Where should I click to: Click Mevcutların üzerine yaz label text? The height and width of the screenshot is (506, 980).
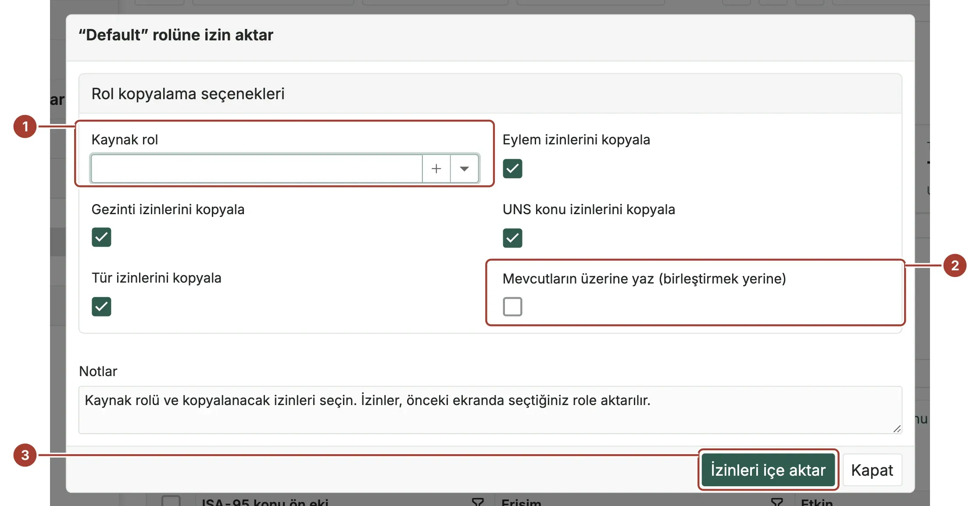coord(644,279)
